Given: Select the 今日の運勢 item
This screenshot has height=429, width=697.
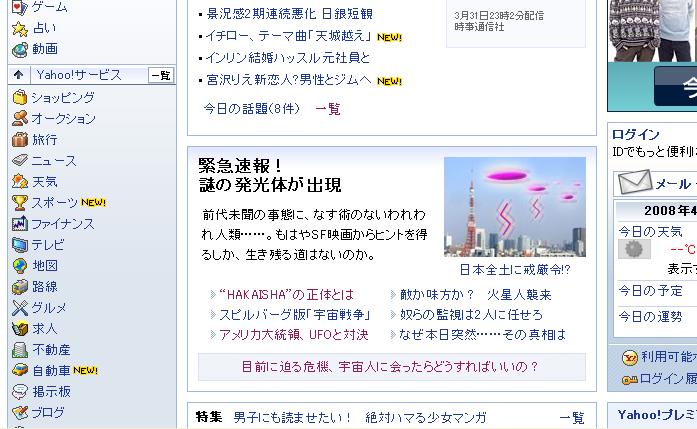Looking at the screenshot, I should coord(650,317).
